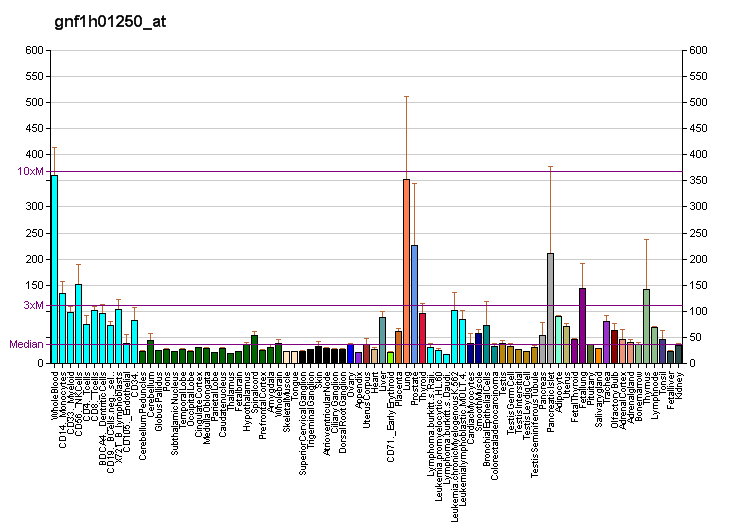This screenshot has height=530, width=732.
Task: Click the 300 tick on right axis
Action: tap(697, 206)
